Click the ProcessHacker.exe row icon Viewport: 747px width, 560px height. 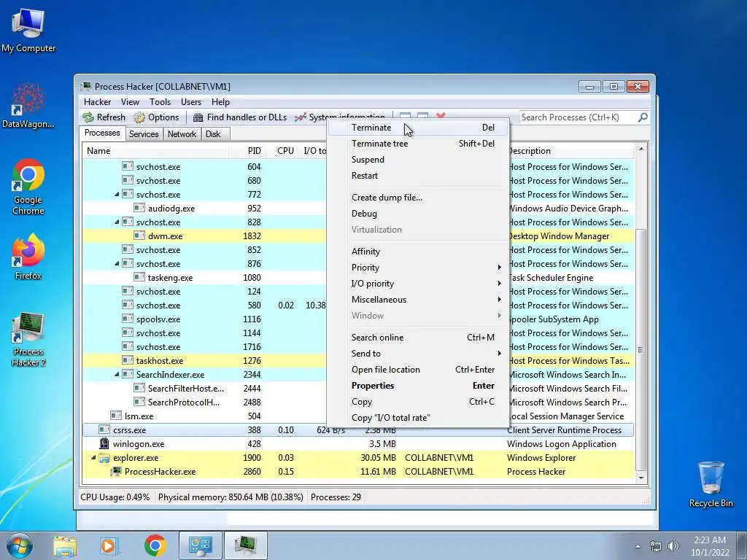[x=116, y=472]
